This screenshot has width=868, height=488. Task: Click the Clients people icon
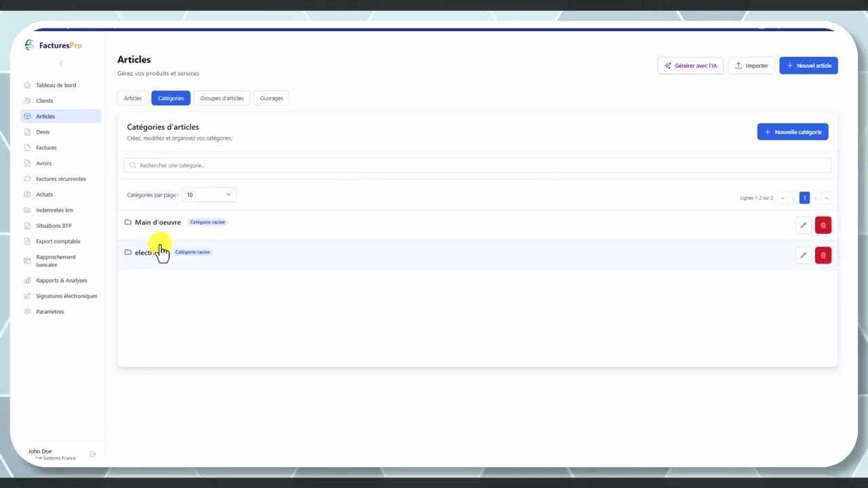click(27, 101)
